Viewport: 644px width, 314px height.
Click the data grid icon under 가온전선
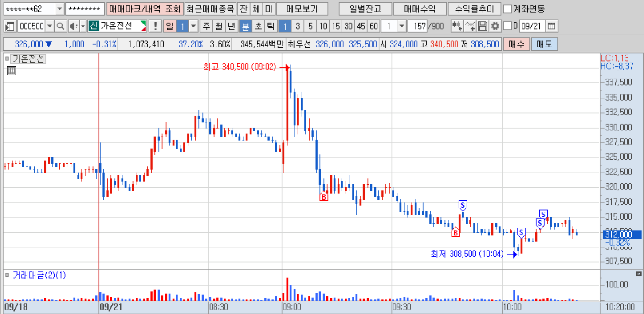point(12,71)
